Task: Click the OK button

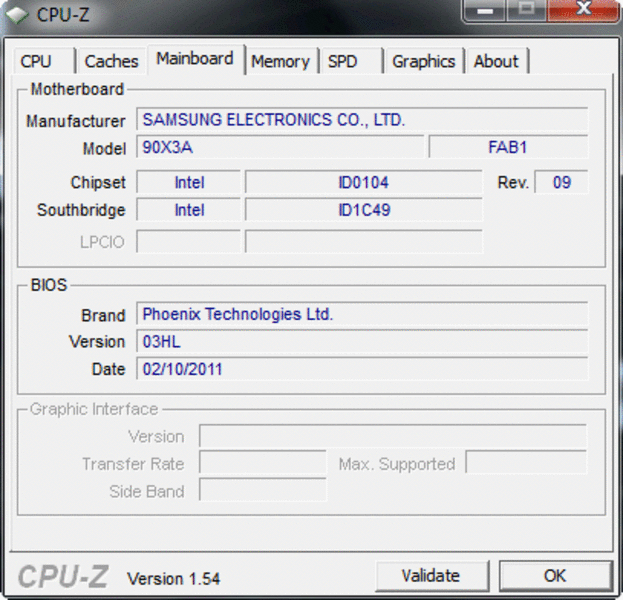Action: click(x=555, y=576)
